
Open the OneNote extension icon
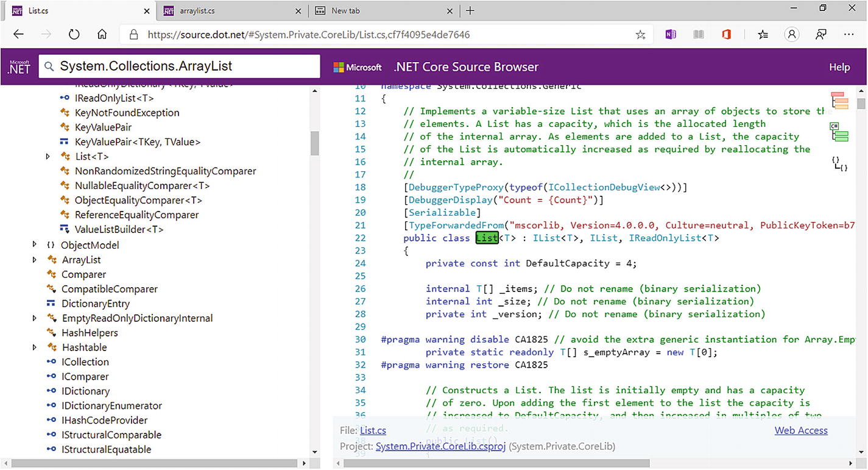(671, 35)
